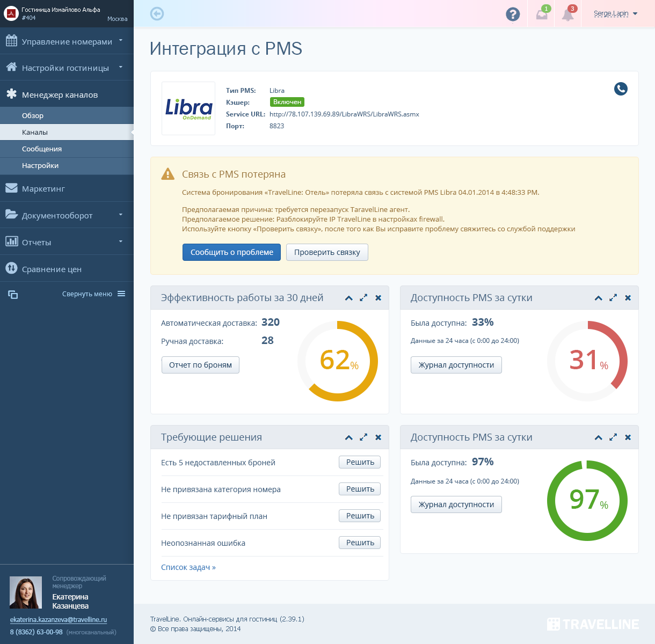The height and width of the screenshot is (644, 655).
Task: Open the Сообщения submenu item
Action: [x=67, y=149]
